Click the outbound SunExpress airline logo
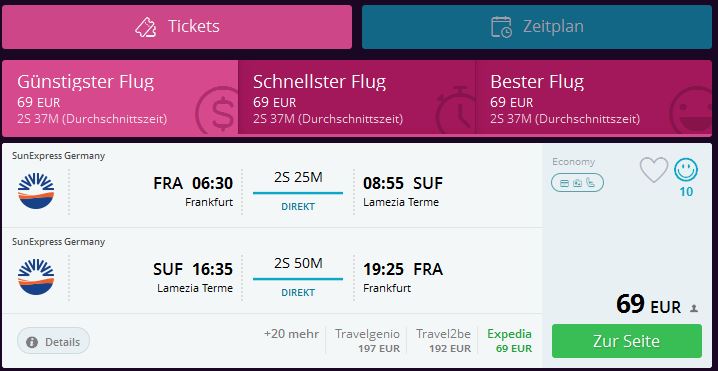Screen dimensions: 718x371 (36, 191)
